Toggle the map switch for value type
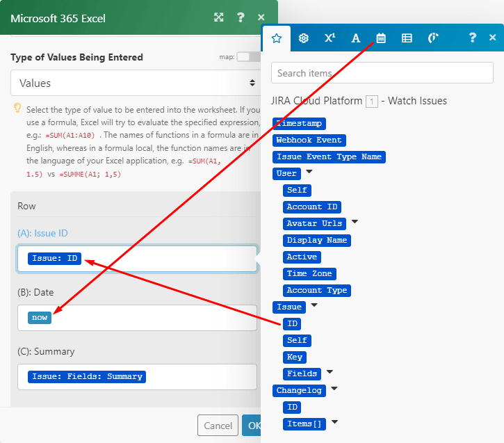Image resolution: width=504 pixels, height=443 pixels. click(x=243, y=57)
